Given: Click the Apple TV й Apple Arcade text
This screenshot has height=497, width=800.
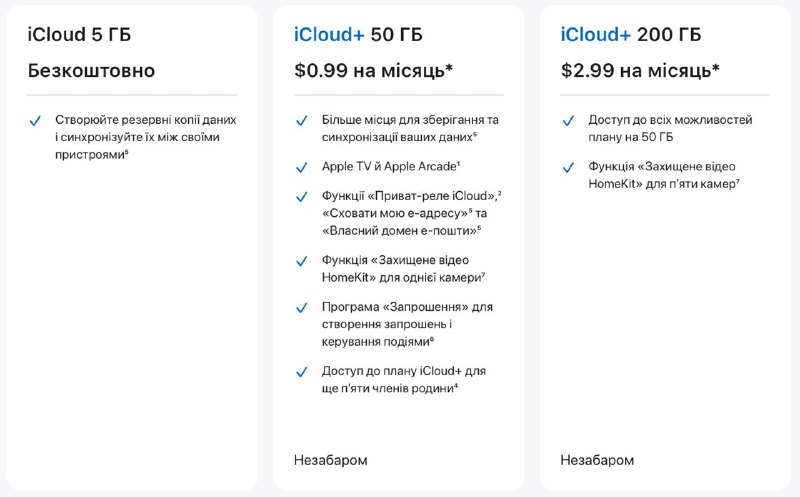Looking at the screenshot, I should click(391, 166).
